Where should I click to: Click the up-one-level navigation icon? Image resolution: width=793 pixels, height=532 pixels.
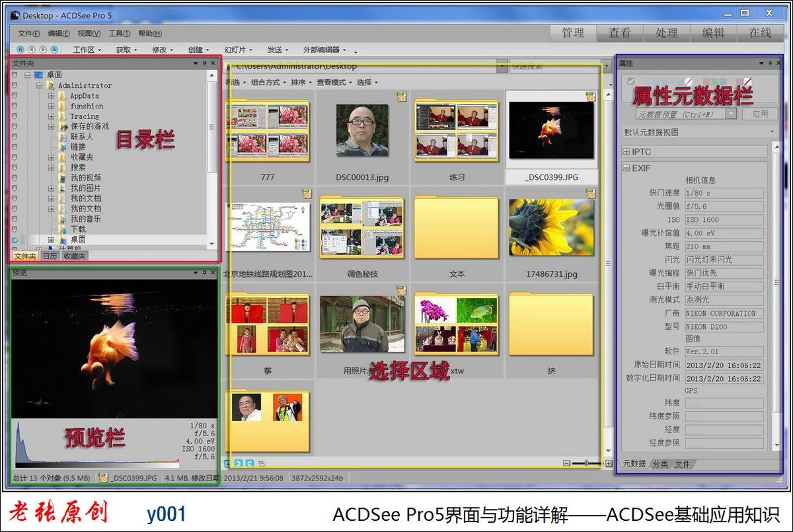(x=54, y=49)
